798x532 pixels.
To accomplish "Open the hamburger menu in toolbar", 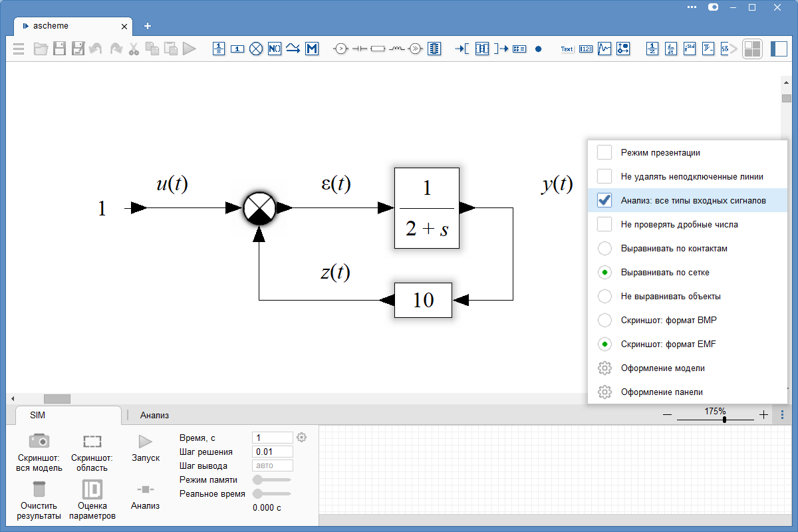I will (19, 49).
